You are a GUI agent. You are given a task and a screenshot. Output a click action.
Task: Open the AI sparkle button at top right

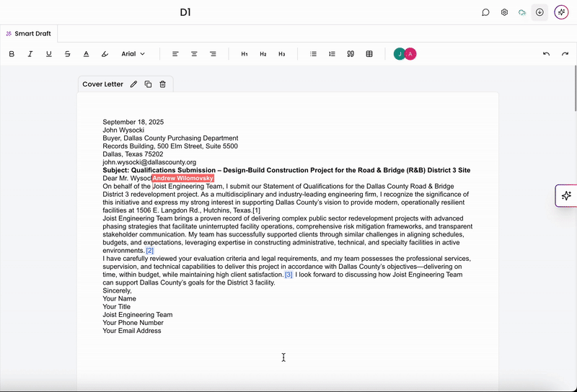561,12
